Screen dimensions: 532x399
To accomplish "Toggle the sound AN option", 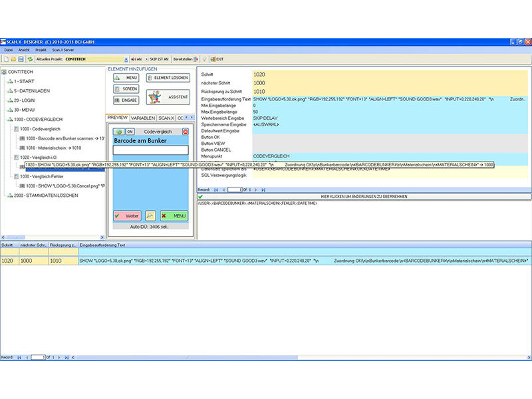I will coord(136,59).
